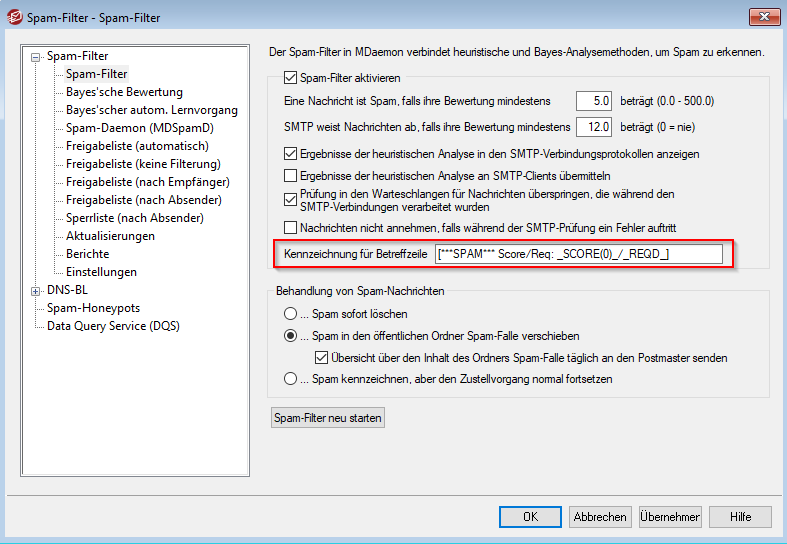787x544 pixels.
Task: Open 'Bayes'sche Bewertung' tree page
Action: [124, 92]
